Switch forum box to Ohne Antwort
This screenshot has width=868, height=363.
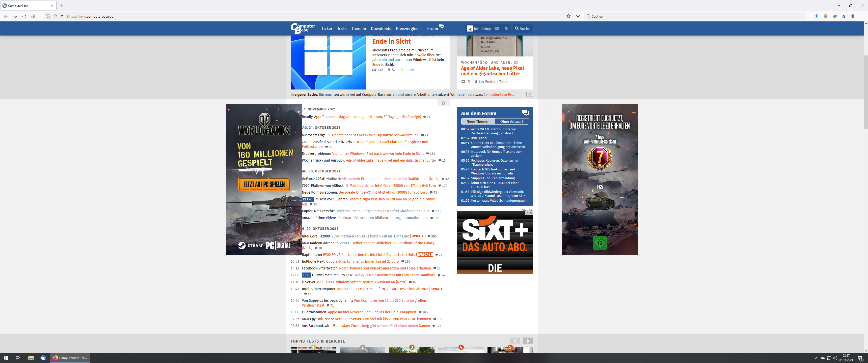pos(511,122)
